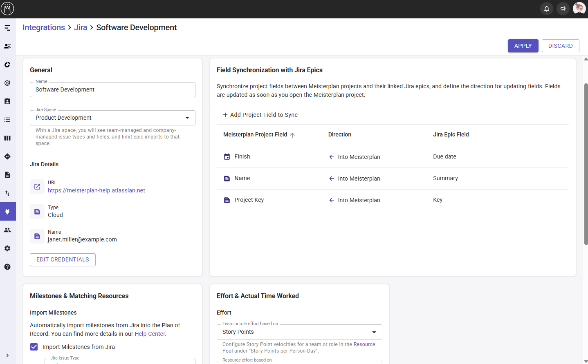Open the partial-circle chart sidebar icon

[7, 65]
